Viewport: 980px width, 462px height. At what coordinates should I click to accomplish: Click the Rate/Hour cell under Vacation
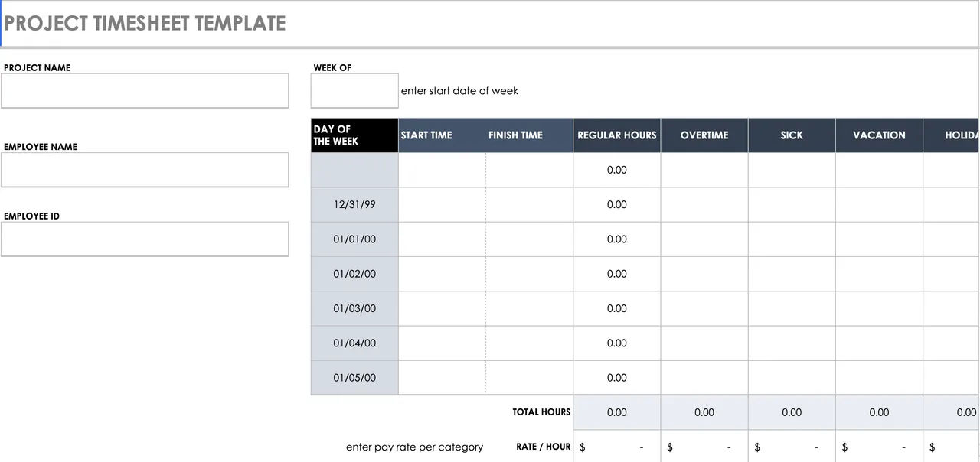(x=879, y=447)
